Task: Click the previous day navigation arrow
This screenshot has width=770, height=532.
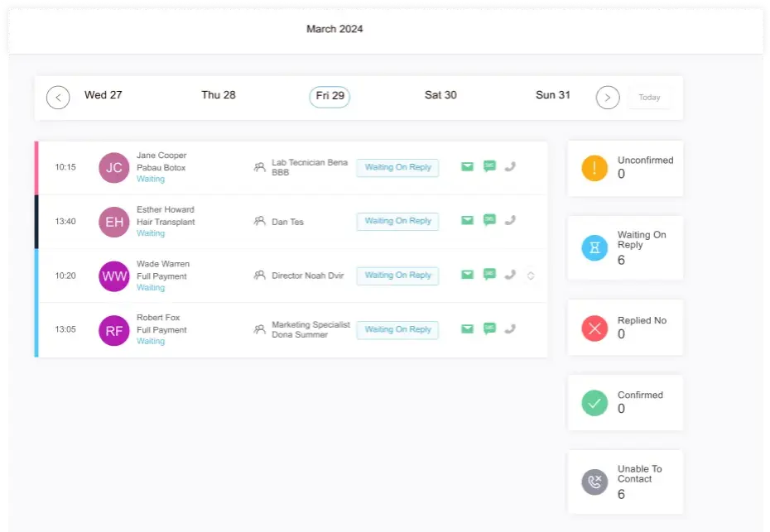Action: click(58, 97)
